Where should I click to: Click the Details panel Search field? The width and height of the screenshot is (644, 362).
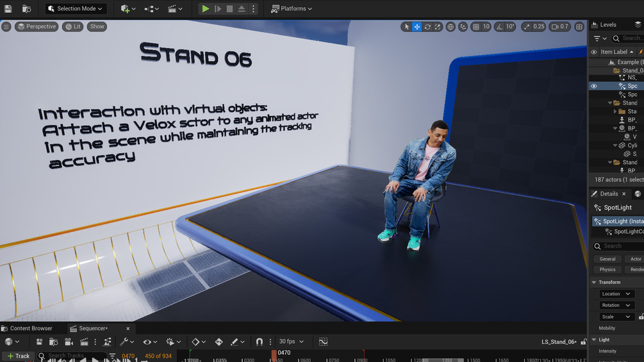pyautogui.click(x=620, y=246)
